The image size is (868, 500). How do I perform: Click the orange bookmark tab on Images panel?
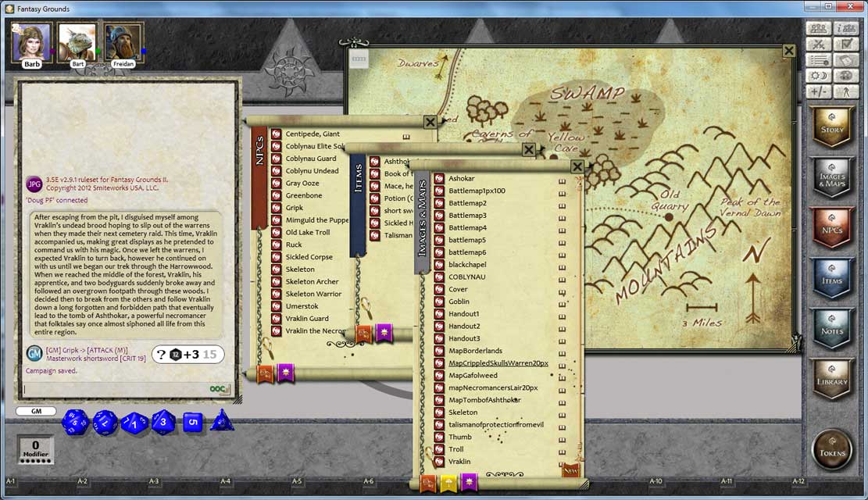pos(428,482)
